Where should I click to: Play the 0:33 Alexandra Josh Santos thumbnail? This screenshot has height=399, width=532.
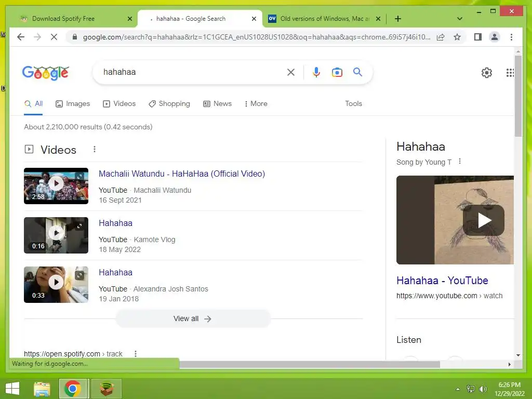(x=56, y=285)
